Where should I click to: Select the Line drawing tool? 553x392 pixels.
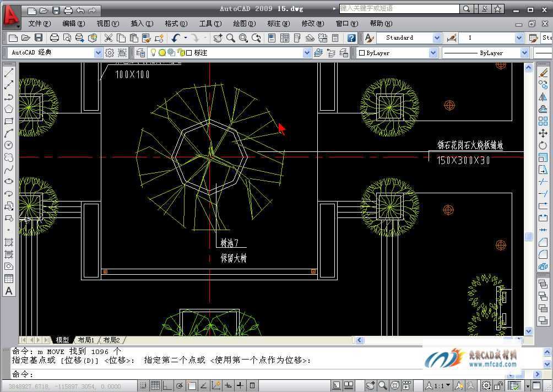[x=9, y=73]
